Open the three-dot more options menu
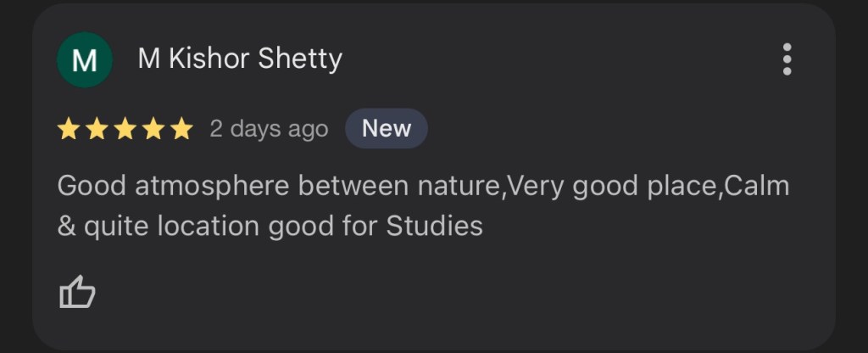The image size is (868, 353). point(787,59)
